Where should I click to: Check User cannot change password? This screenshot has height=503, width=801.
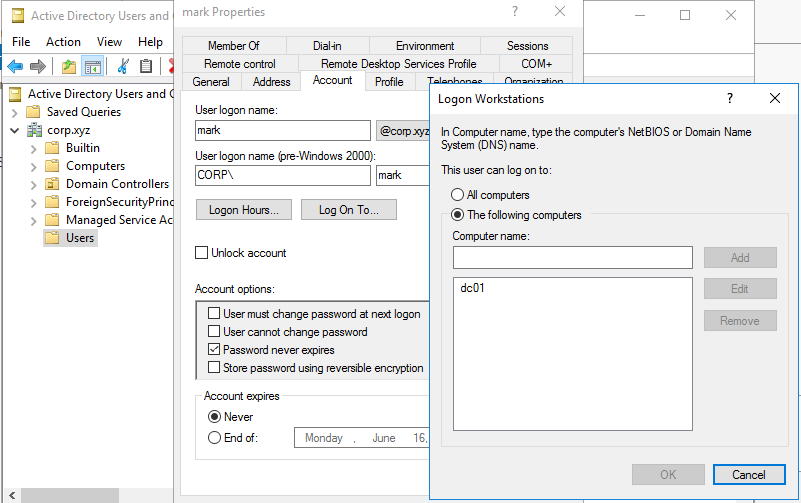214,332
